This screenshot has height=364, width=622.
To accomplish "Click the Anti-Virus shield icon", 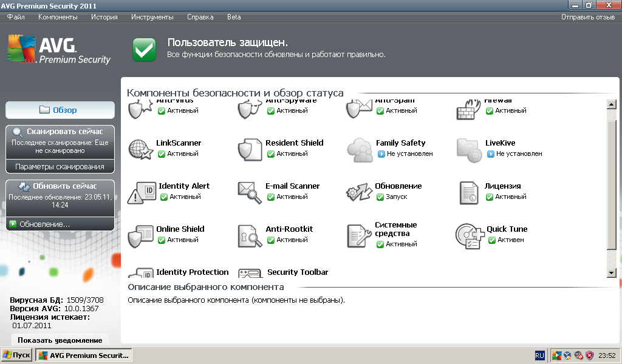I will click(x=140, y=109).
